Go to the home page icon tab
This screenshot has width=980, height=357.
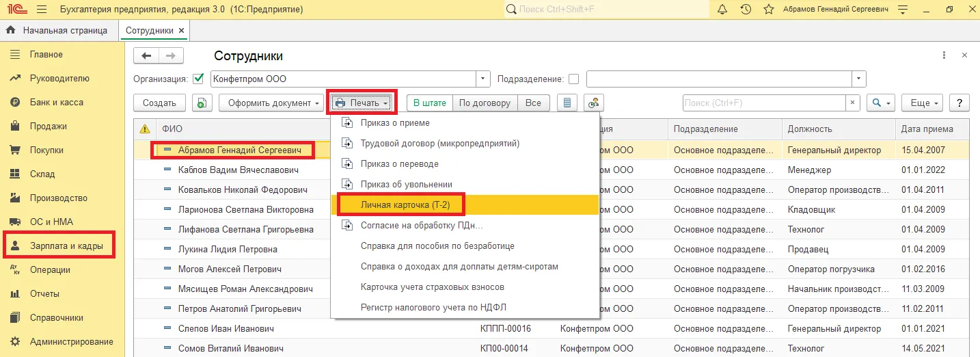click(11, 30)
